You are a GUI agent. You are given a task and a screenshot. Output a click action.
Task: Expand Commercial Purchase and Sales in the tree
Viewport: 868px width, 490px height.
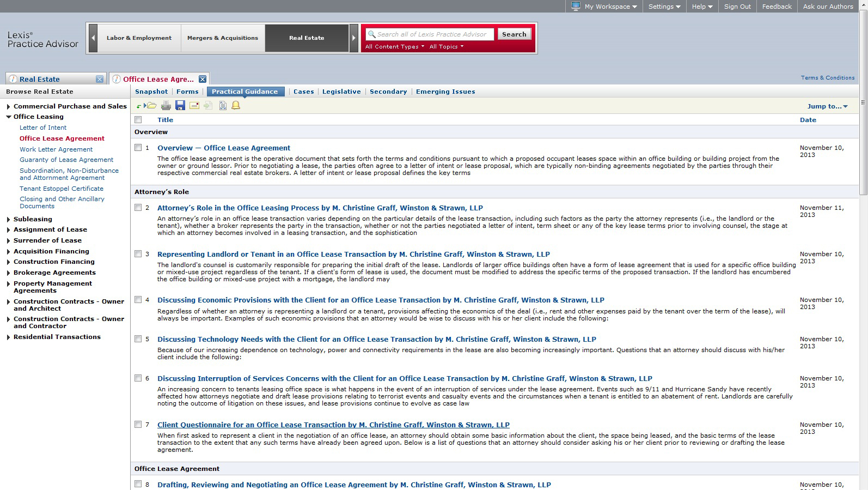[9, 107]
